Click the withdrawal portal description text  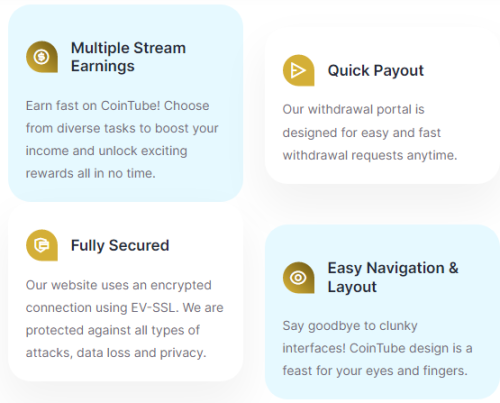[x=370, y=133]
